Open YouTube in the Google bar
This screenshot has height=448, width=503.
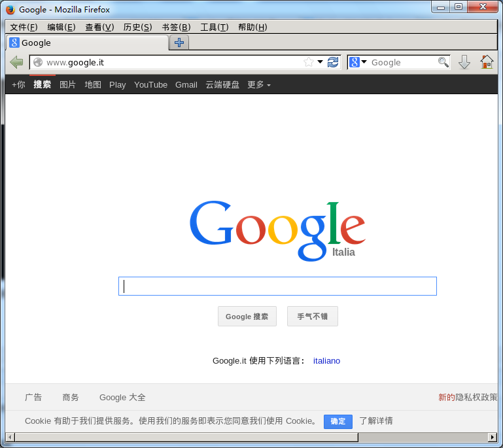point(151,84)
